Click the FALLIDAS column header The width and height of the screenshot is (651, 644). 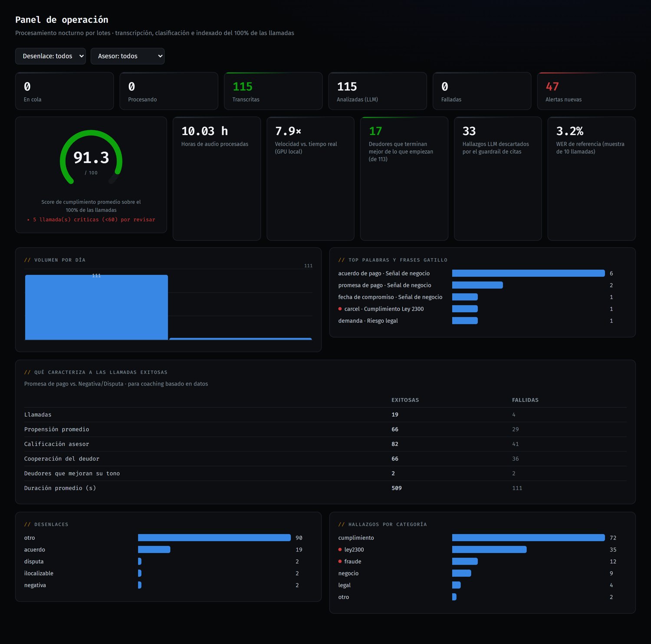coord(525,400)
